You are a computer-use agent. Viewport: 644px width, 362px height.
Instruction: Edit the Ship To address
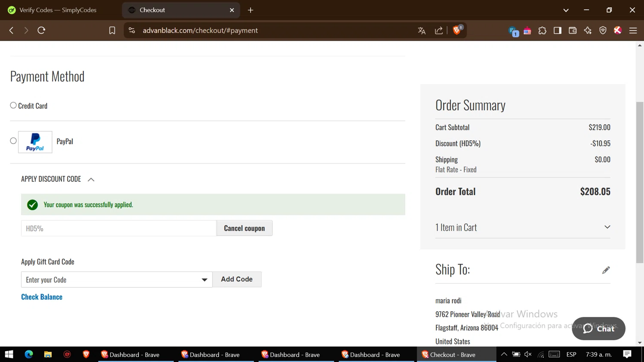point(606,270)
